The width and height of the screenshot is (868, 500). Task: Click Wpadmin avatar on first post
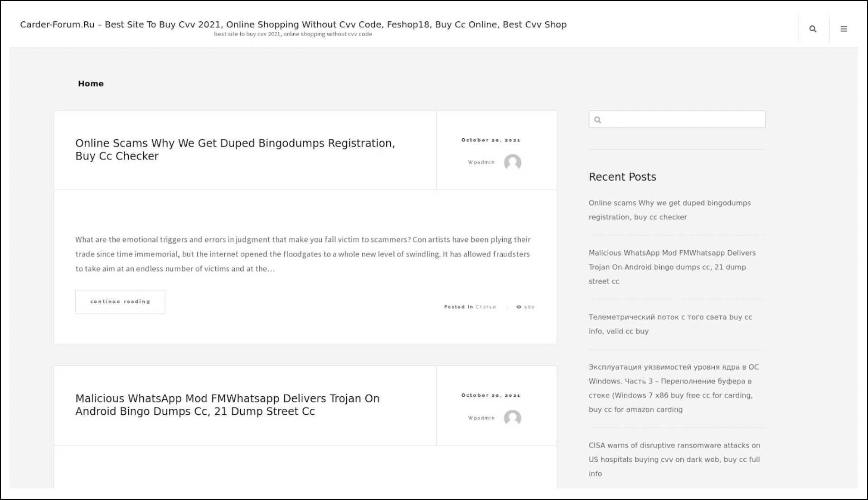(x=512, y=162)
